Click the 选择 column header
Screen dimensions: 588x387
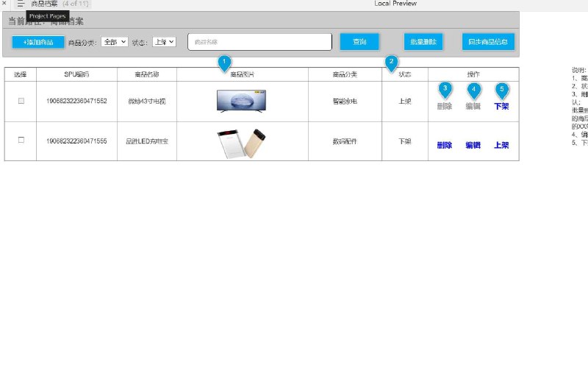click(x=21, y=74)
